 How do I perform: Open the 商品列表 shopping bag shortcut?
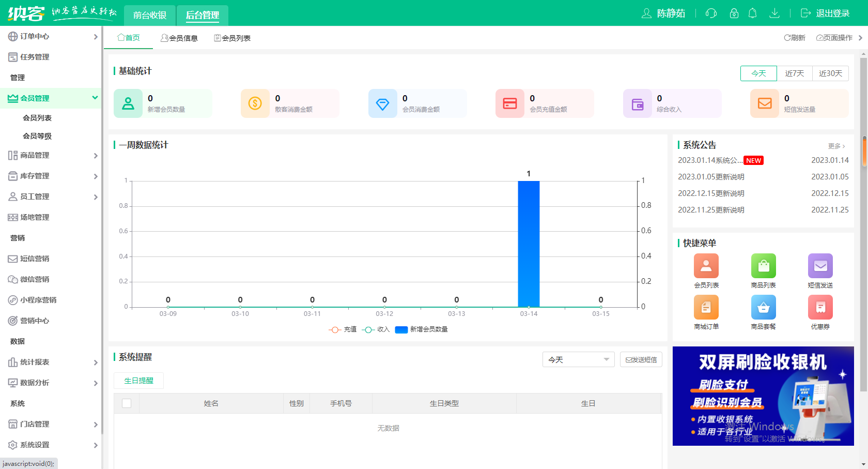(763, 266)
